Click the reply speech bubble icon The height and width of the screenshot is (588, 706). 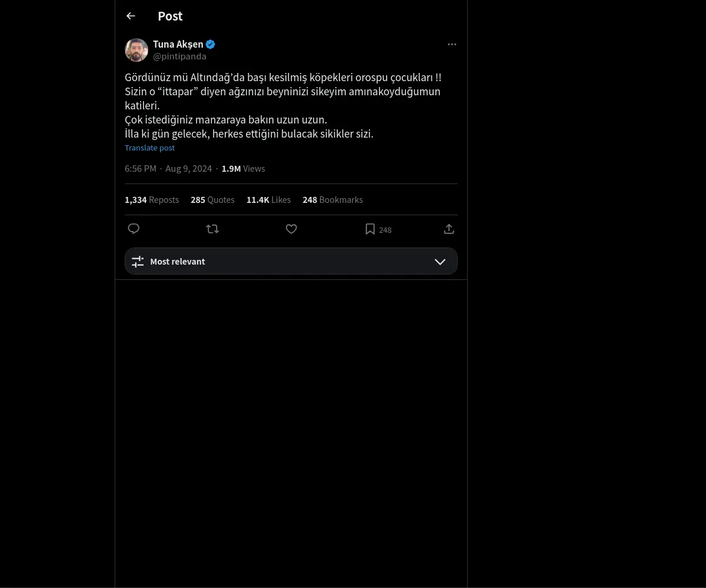click(x=134, y=229)
